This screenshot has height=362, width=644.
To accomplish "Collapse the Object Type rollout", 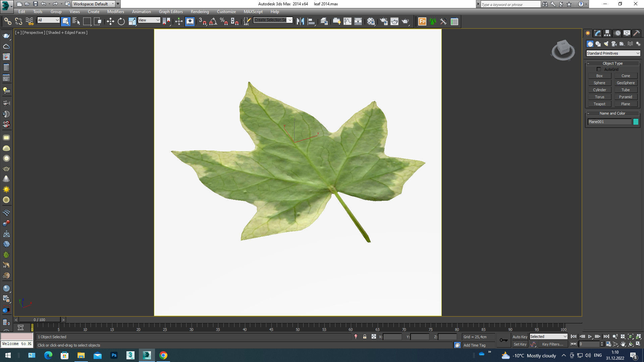I will [x=612, y=63].
